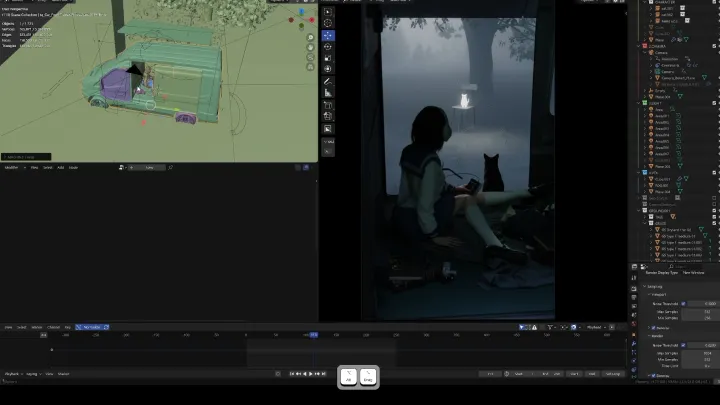Open the Physics properties tab
720x405 pixels.
click(634, 361)
